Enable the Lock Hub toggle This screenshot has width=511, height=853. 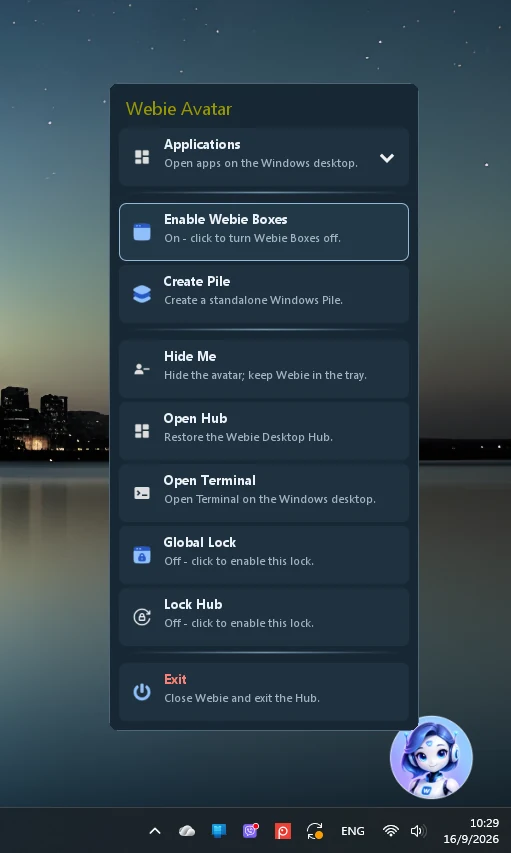264,617
